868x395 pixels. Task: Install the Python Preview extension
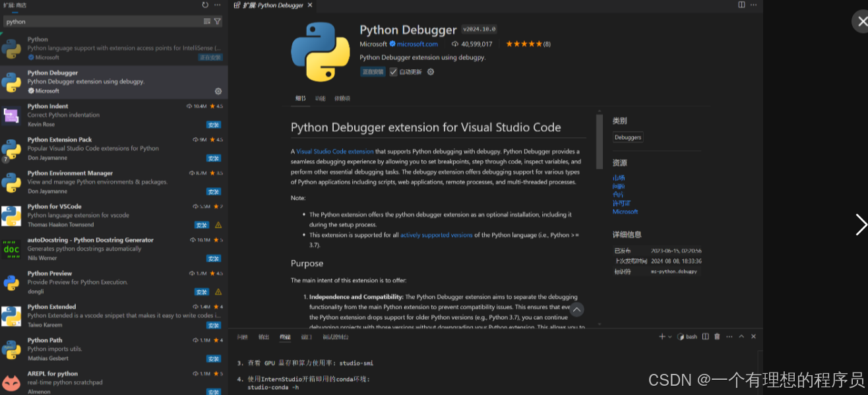click(x=202, y=291)
